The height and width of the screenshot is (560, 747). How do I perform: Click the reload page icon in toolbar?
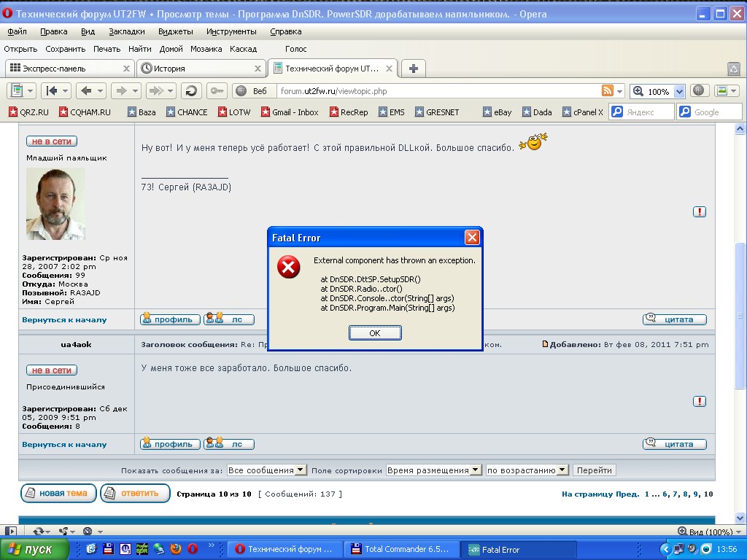191,91
